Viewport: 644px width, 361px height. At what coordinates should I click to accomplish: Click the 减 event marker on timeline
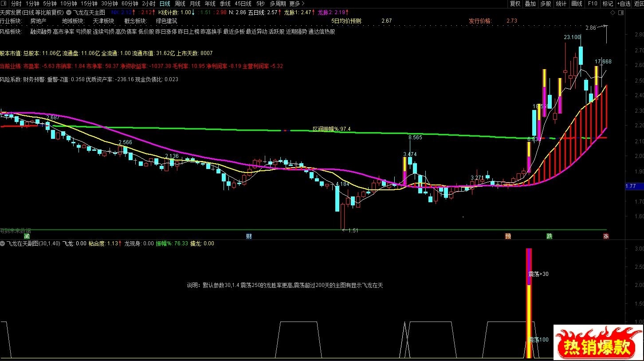(x=27, y=236)
